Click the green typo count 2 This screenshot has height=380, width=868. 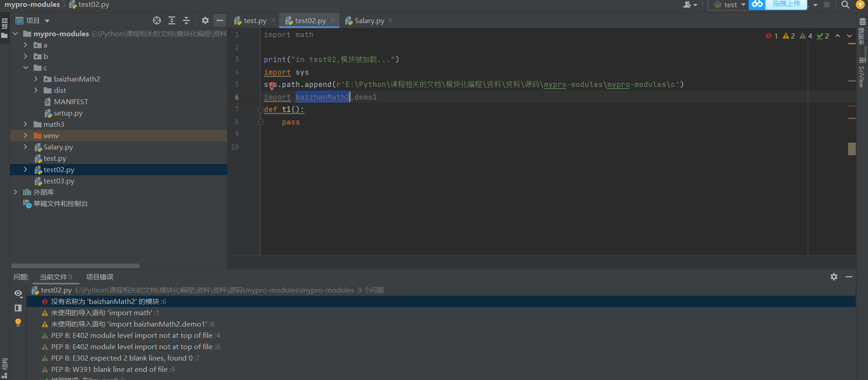[x=823, y=36]
